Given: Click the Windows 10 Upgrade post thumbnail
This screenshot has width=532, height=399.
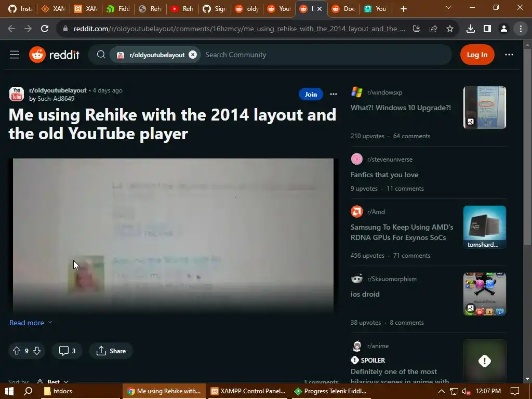Looking at the screenshot, I should coord(485,107).
